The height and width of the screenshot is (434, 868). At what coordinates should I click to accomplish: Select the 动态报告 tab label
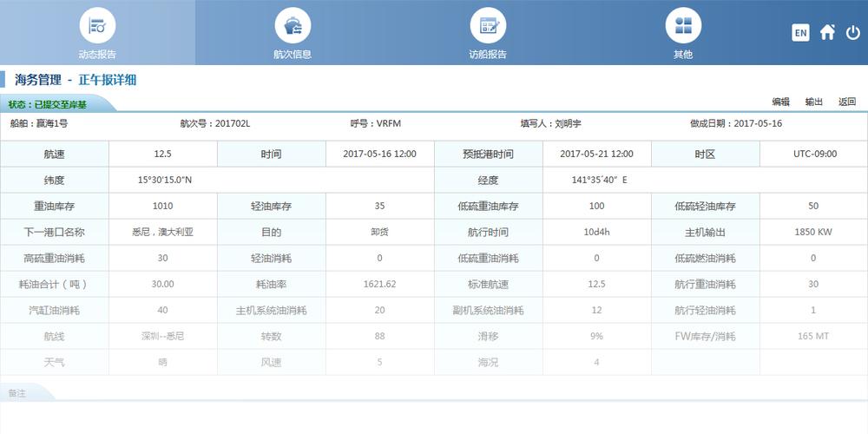(97, 54)
